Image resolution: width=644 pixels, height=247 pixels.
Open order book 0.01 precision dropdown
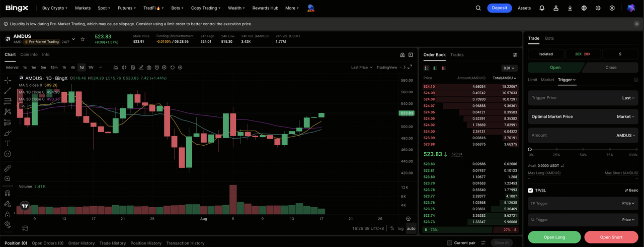click(x=509, y=68)
